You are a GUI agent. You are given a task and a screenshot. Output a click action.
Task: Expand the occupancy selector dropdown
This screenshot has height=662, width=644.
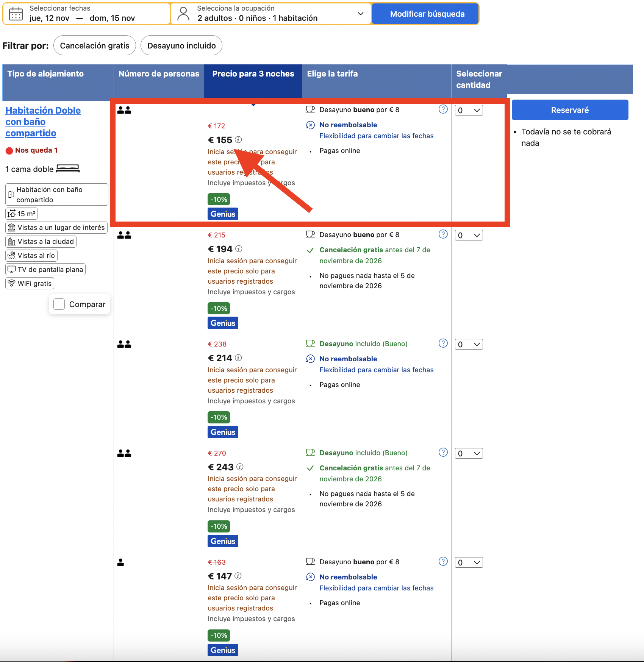coord(361,14)
